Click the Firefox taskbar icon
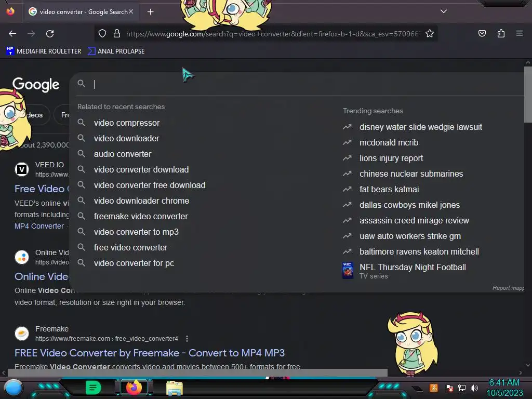This screenshot has height=399, width=532. (134, 388)
